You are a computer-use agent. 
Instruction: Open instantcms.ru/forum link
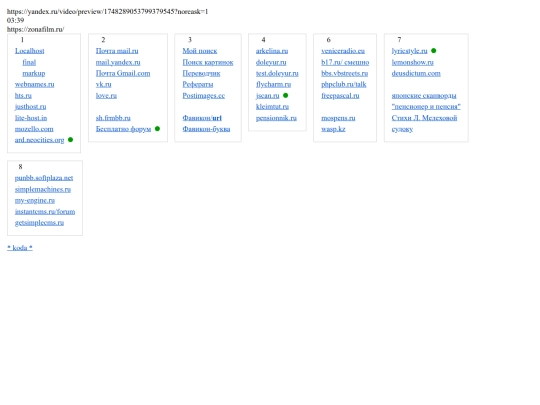click(45, 212)
